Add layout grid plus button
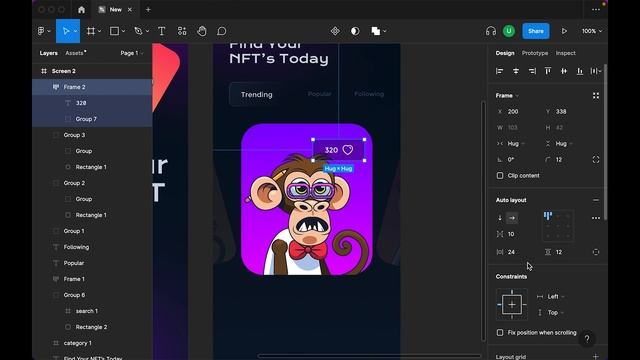 coord(596,357)
